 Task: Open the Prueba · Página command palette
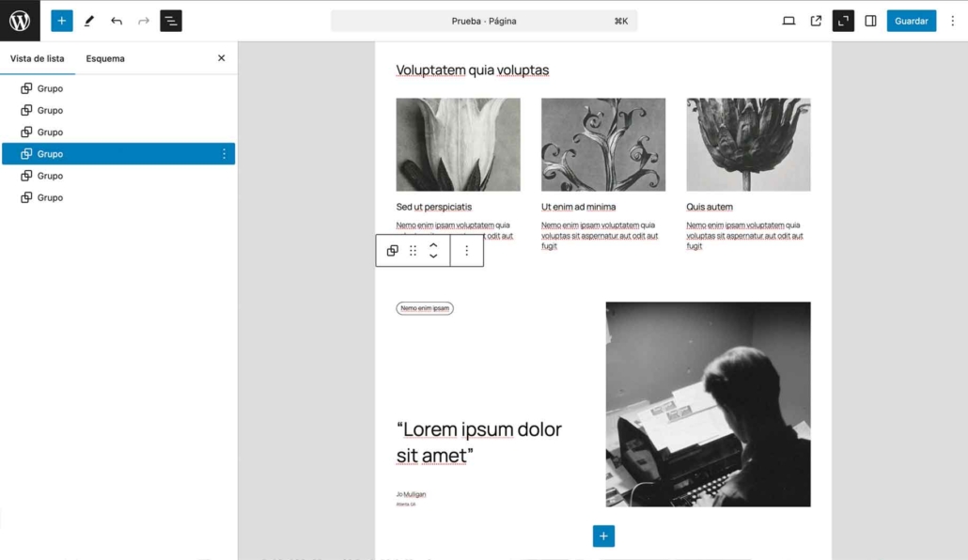click(484, 21)
